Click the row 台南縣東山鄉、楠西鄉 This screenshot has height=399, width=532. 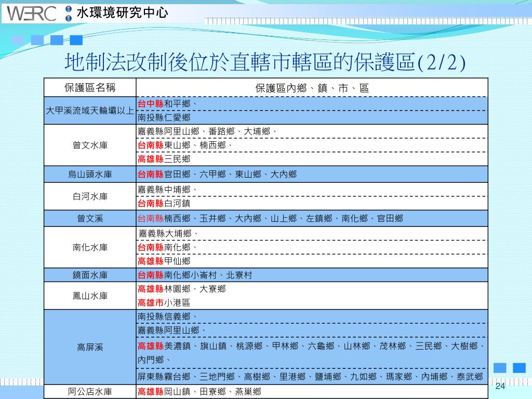point(312,145)
